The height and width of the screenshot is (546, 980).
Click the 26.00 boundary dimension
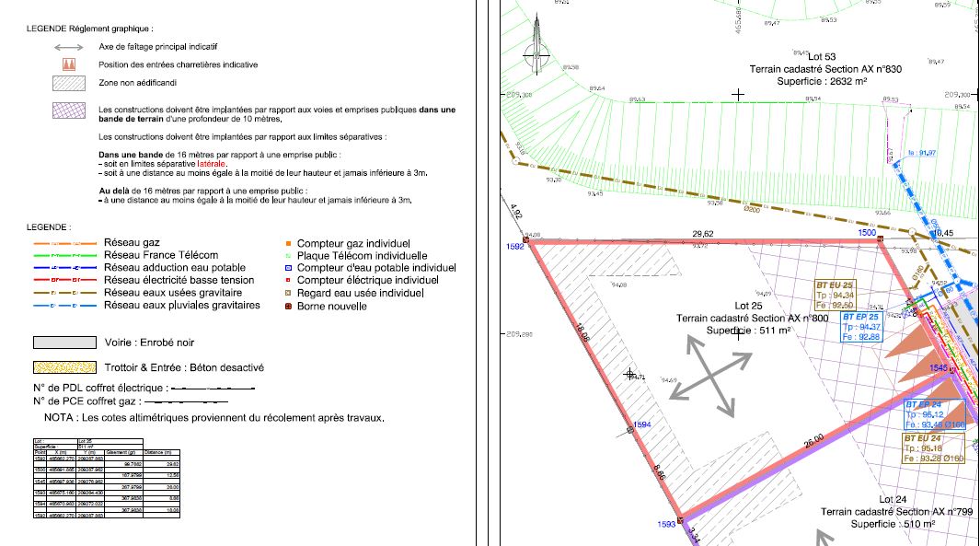[813, 441]
